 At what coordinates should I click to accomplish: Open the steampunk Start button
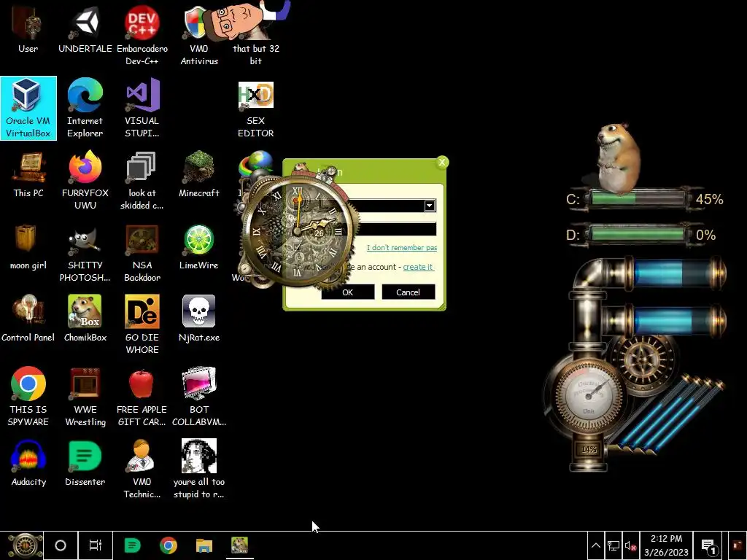click(25, 545)
